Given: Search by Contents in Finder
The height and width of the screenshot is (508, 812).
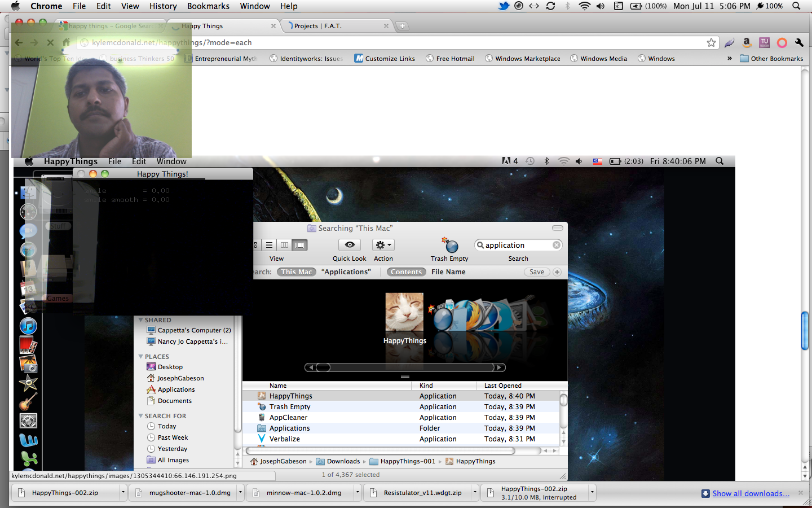Looking at the screenshot, I should (x=407, y=272).
